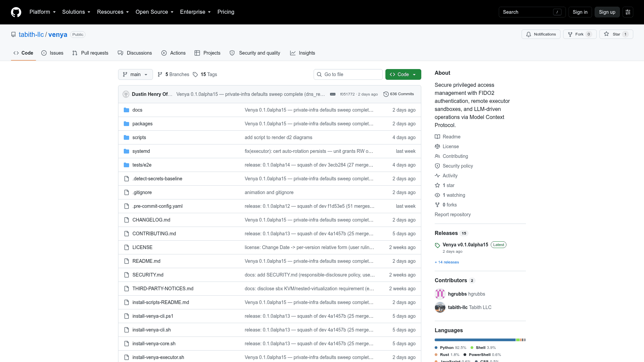Click the Sign in button

580,12
